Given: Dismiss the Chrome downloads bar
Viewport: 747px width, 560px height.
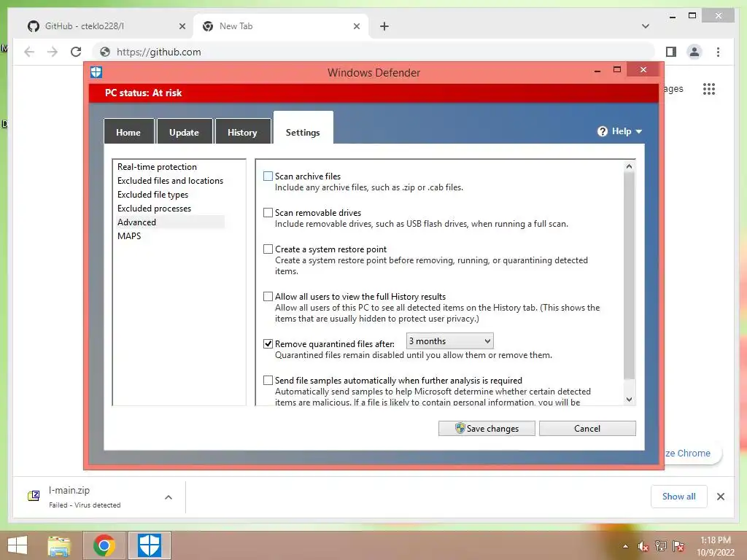Looking at the screenshot, I should (720, 497).
